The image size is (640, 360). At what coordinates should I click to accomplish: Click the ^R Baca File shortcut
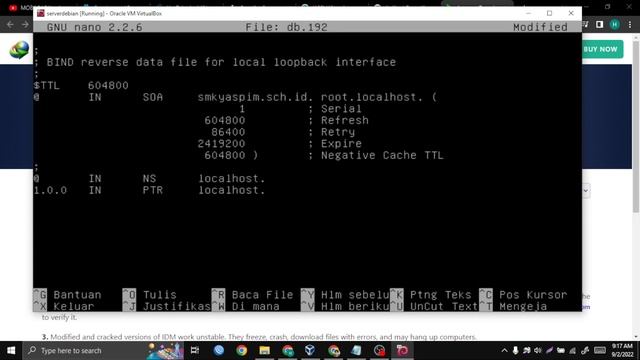click(252, 295)
